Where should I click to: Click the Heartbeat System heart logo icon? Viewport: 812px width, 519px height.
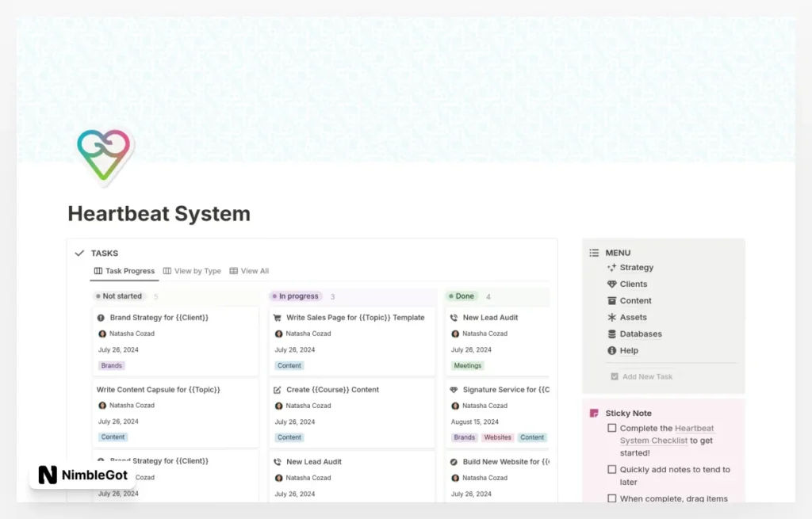tap(104, 155)
